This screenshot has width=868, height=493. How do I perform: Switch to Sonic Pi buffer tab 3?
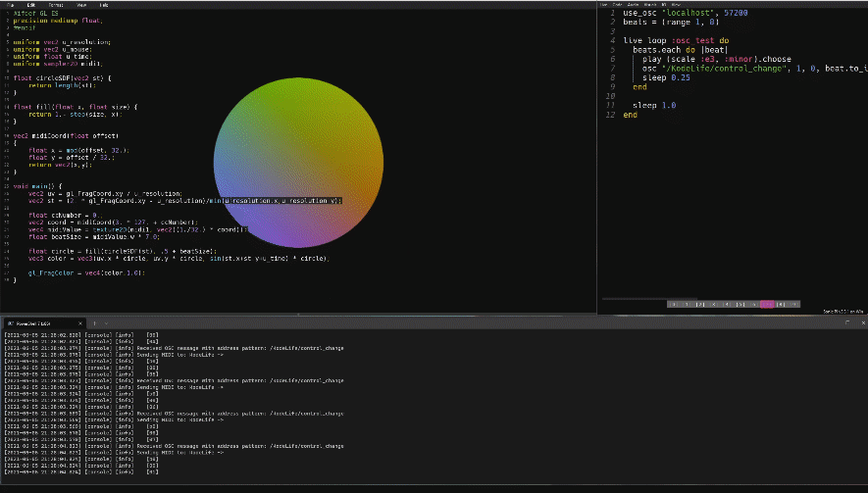(714, 304)
